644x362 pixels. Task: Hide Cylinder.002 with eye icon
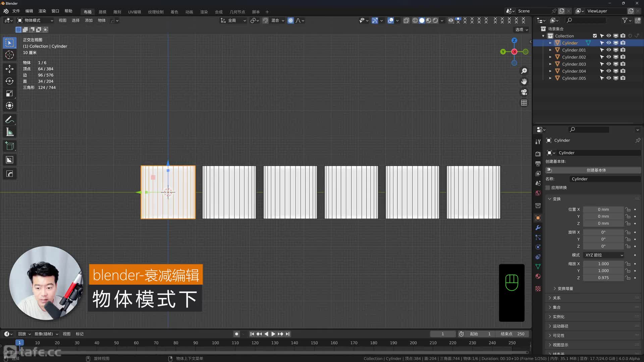(x=608, y=57)
